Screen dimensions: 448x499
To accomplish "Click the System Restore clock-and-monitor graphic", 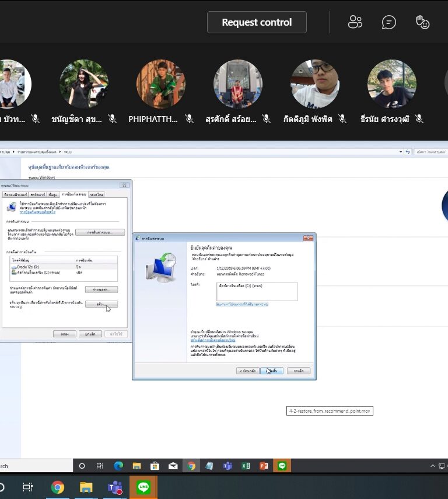I will tap(162, 268).
